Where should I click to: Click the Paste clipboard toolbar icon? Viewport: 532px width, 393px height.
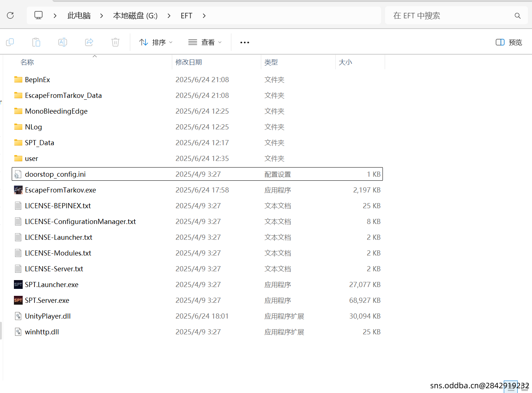[36, 42]
